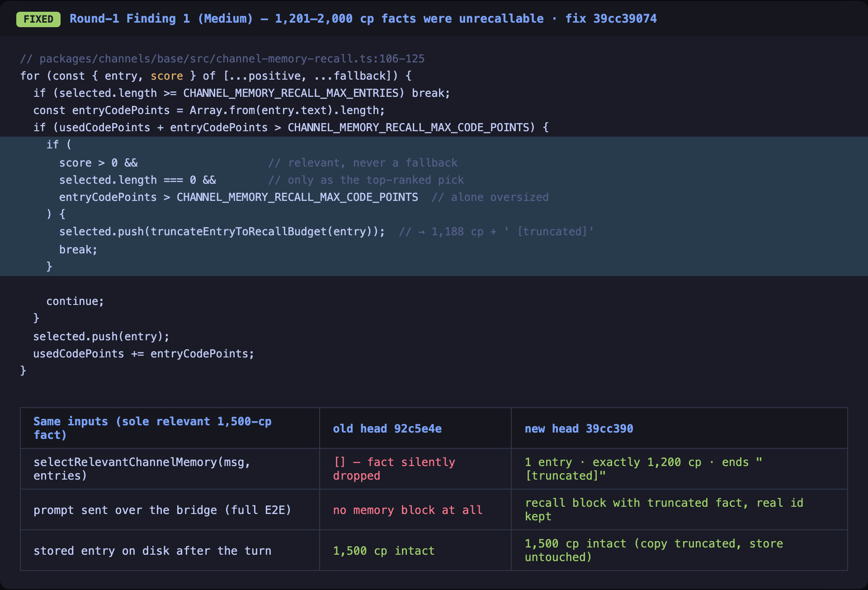
Task: Click the 'recall block with truncated fact' cell
Action: (679, 509)
